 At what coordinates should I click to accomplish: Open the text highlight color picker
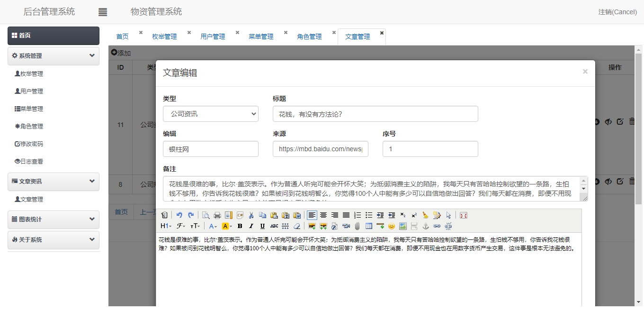click(226, 226)
